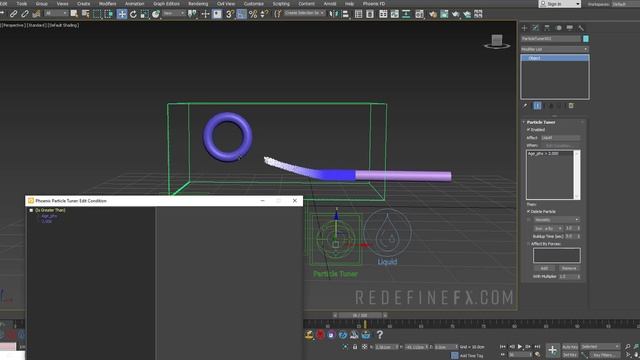The width and height of the screenshot is (640, 360).
Task: Toggle Window/Crossing selection mode
Action: point(109,14)
